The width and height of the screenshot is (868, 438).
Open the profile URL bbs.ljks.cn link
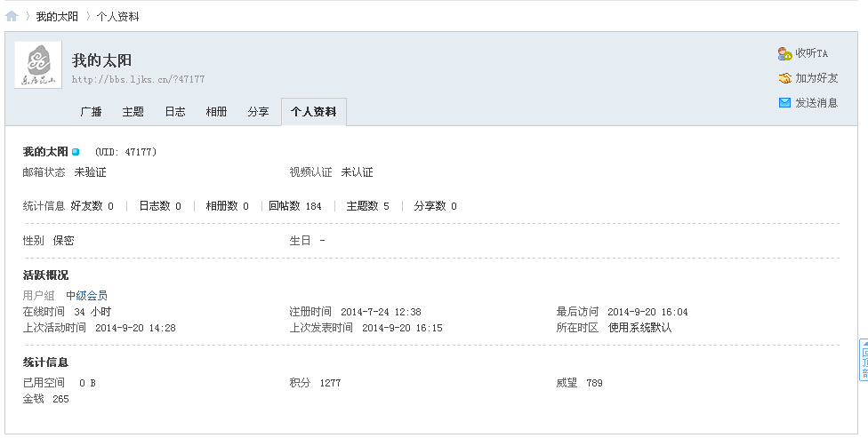pos(138,79)
